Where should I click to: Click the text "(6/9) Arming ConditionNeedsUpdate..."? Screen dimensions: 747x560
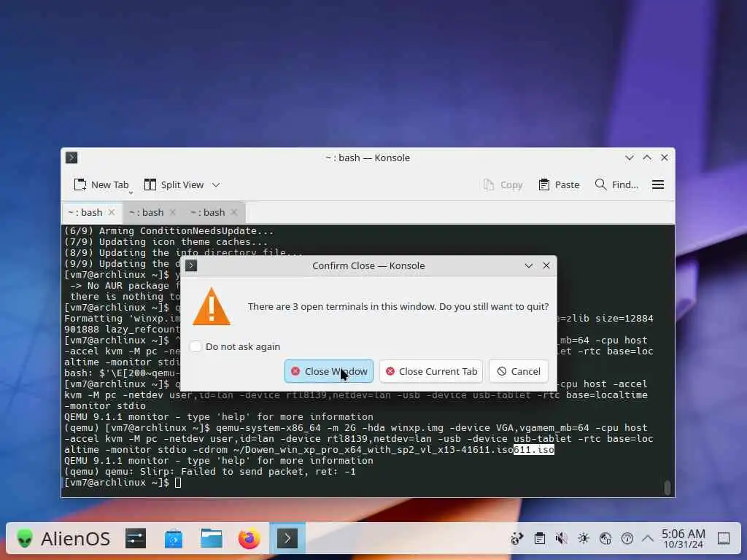[169, 231]
